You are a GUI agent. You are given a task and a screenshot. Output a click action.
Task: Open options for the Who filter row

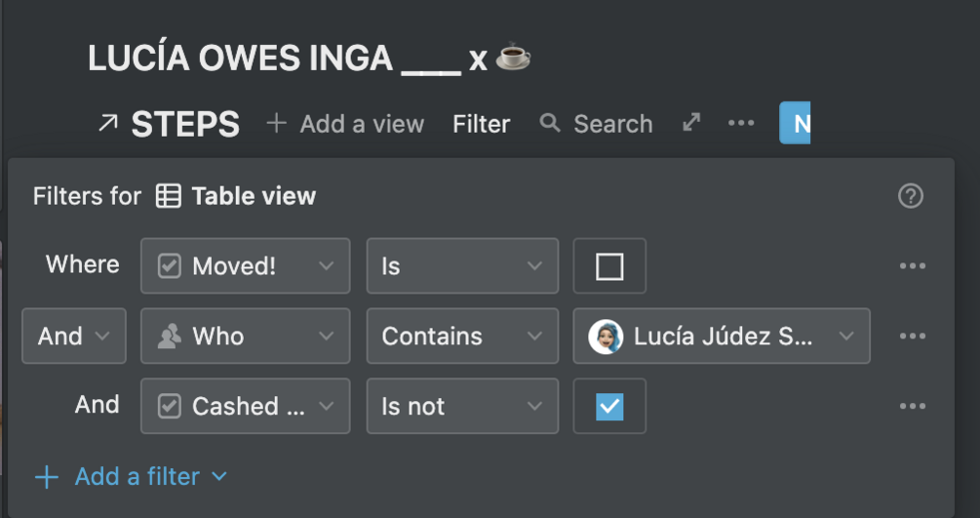pos(912,337)
